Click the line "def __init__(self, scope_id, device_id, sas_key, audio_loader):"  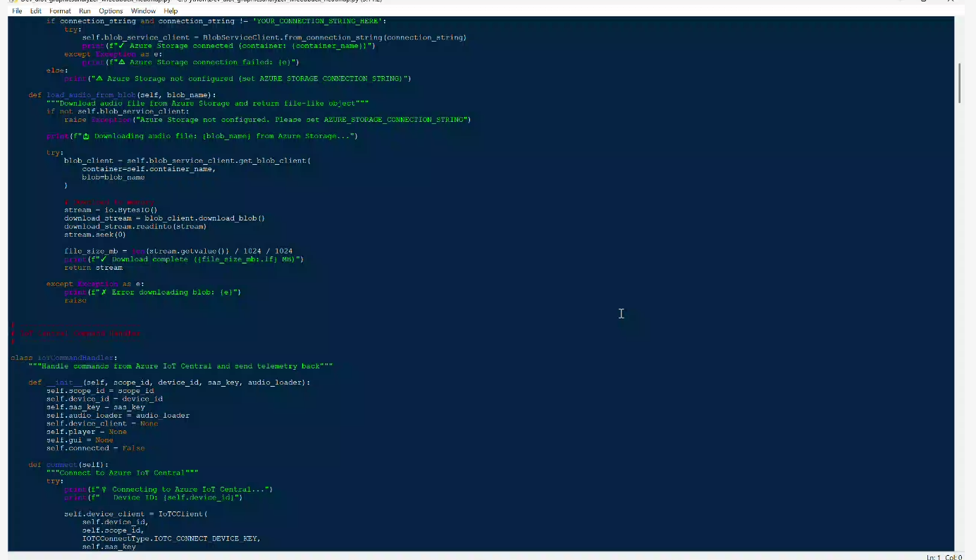tap(169, 382)
